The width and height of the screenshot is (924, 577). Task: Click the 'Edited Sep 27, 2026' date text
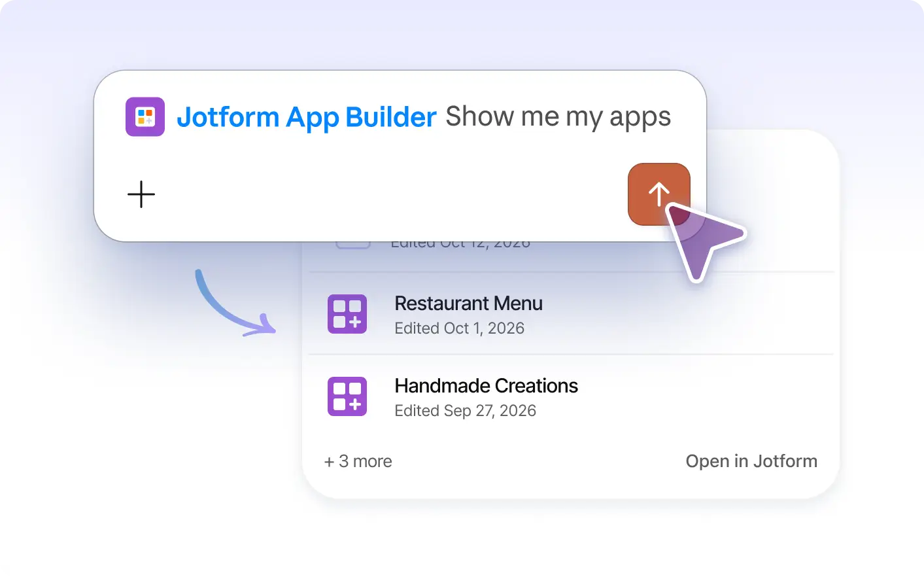pos(466,411)
